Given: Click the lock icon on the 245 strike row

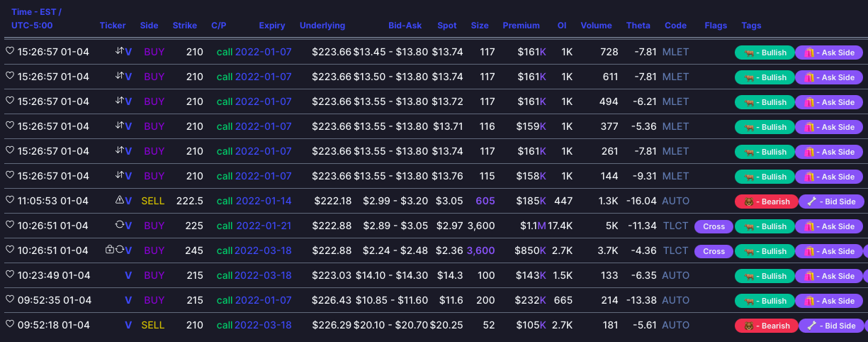Looking at the screenshot, I should pyautogui.click(x=109, y=250).
